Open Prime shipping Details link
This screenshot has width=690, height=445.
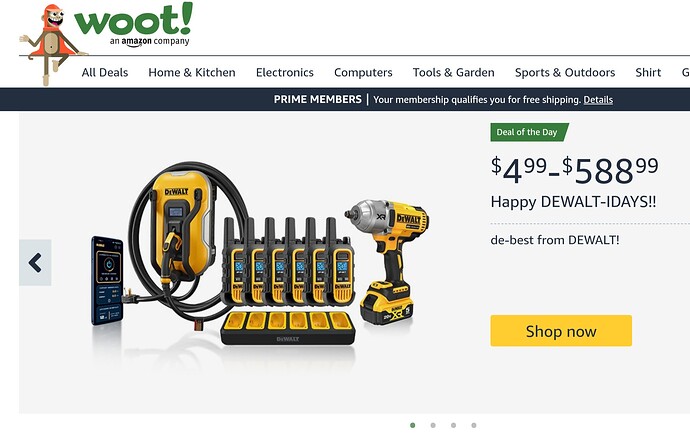(x=598, y=100)
